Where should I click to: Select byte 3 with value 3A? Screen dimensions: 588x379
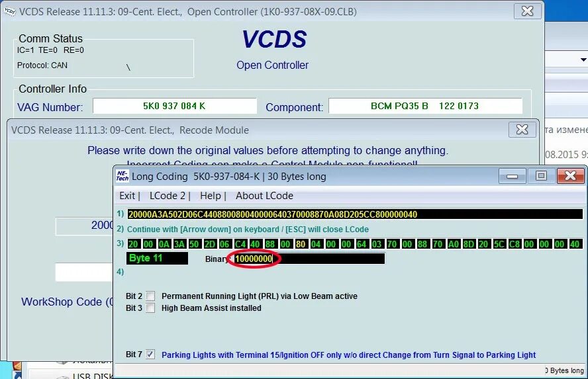(x=179, y=244)
